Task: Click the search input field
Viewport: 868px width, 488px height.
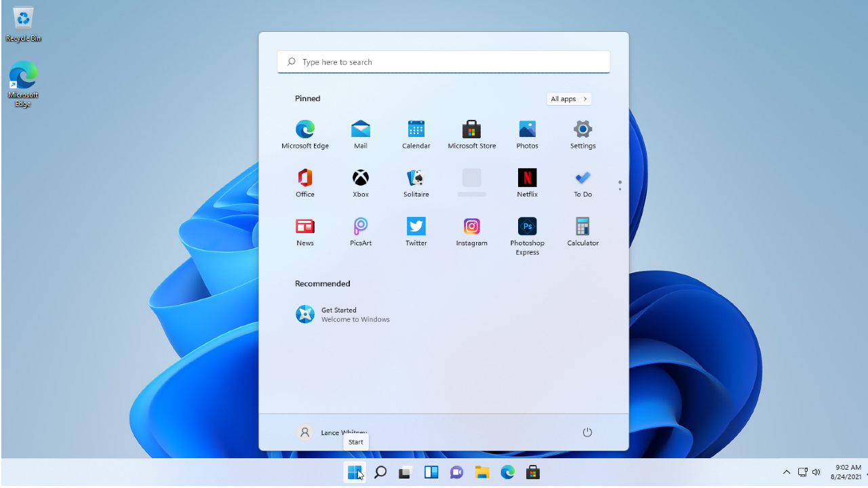Action: point(443,62)
